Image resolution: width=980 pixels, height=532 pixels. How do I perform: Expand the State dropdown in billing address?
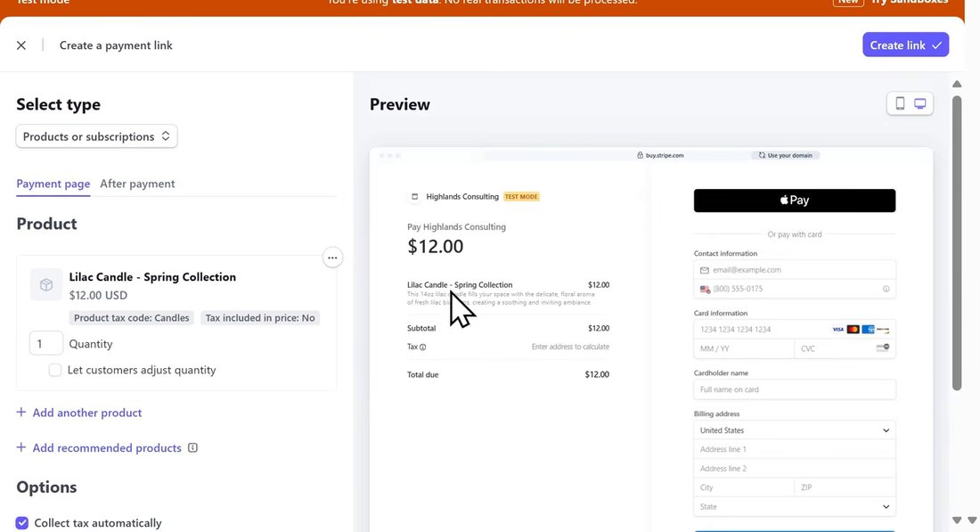[795, 506]
